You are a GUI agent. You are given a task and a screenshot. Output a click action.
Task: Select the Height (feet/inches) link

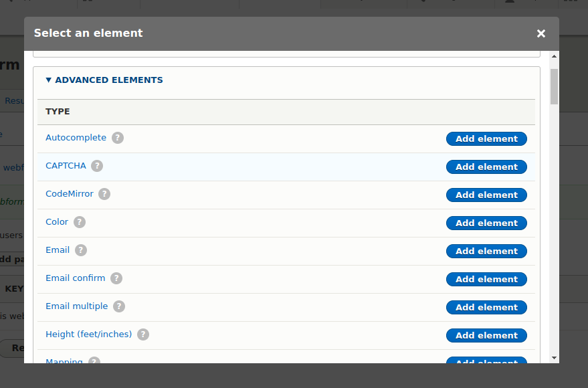tap(88, 334)
